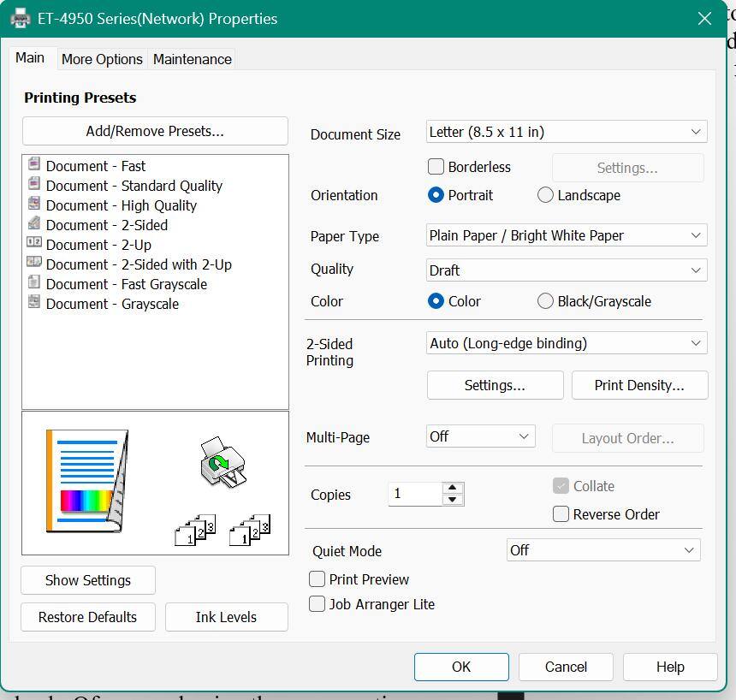Open the Quality dropdown showing Draft
This screenshot has height=700, width=736.
566,270
